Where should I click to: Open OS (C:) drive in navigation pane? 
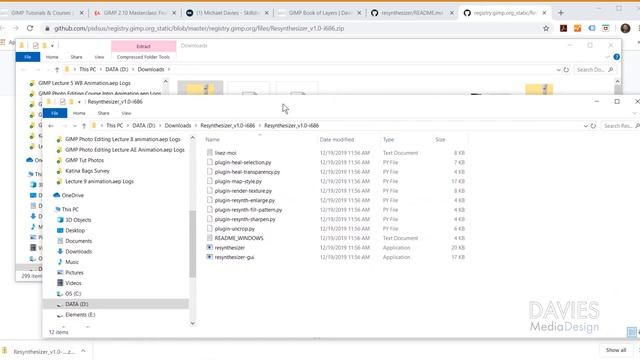(73, 294)
